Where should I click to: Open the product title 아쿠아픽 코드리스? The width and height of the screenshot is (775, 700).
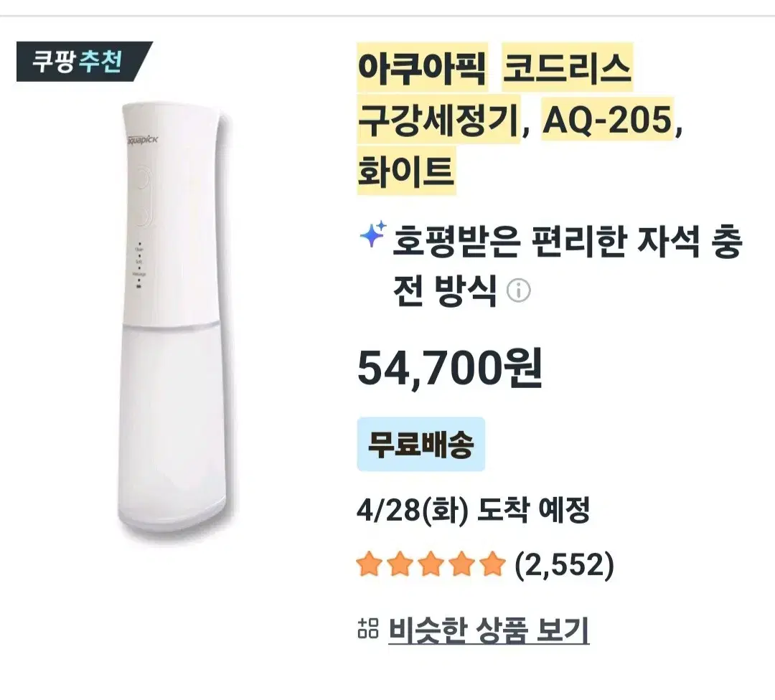click(494, 67)
